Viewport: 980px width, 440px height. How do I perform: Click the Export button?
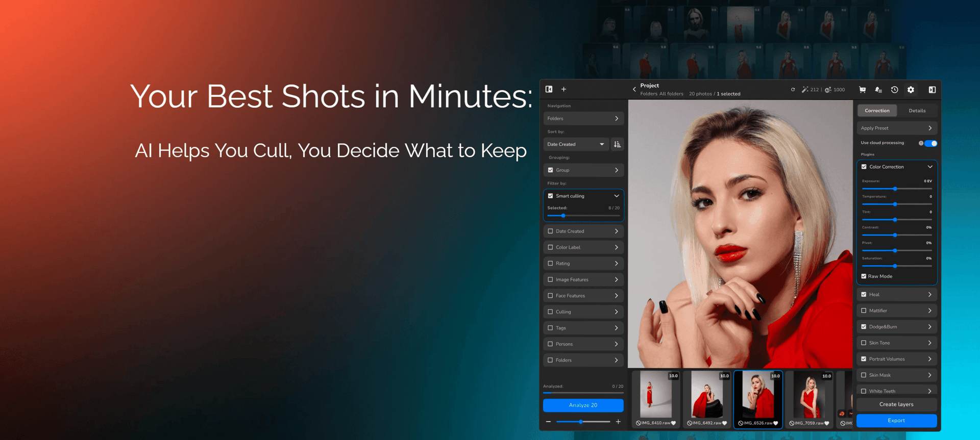897,421
